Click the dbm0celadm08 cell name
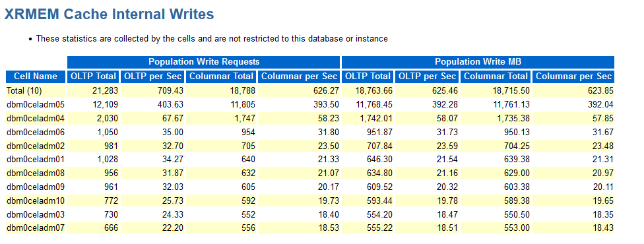The image size is (644, 244). (x=36, y=173)
